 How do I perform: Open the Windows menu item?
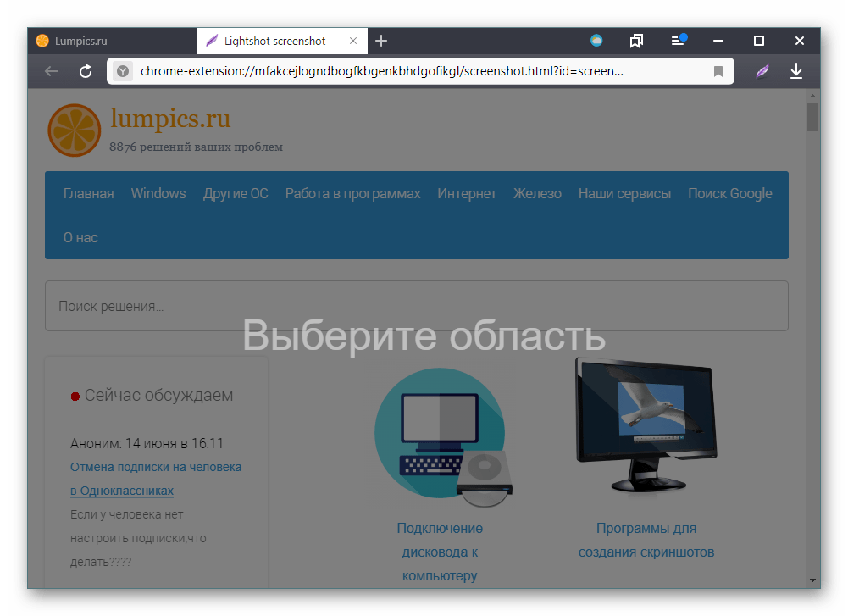click(158, 193)
